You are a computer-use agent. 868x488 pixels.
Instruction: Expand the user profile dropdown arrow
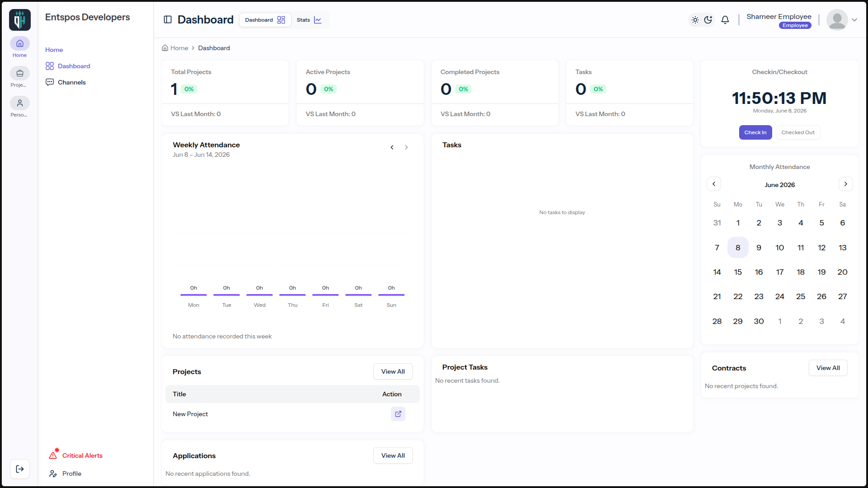[854, 20]
